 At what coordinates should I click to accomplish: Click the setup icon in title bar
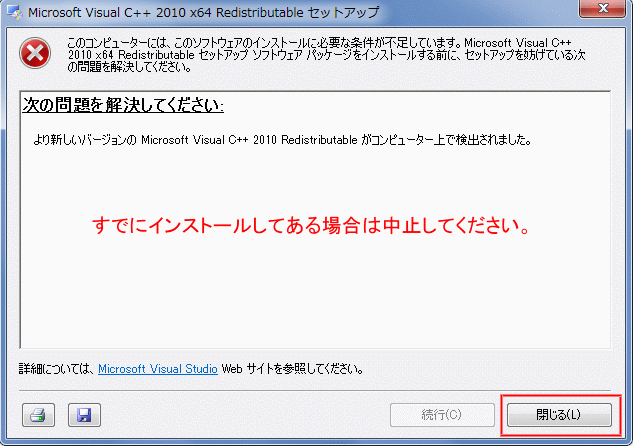[15, 12]
